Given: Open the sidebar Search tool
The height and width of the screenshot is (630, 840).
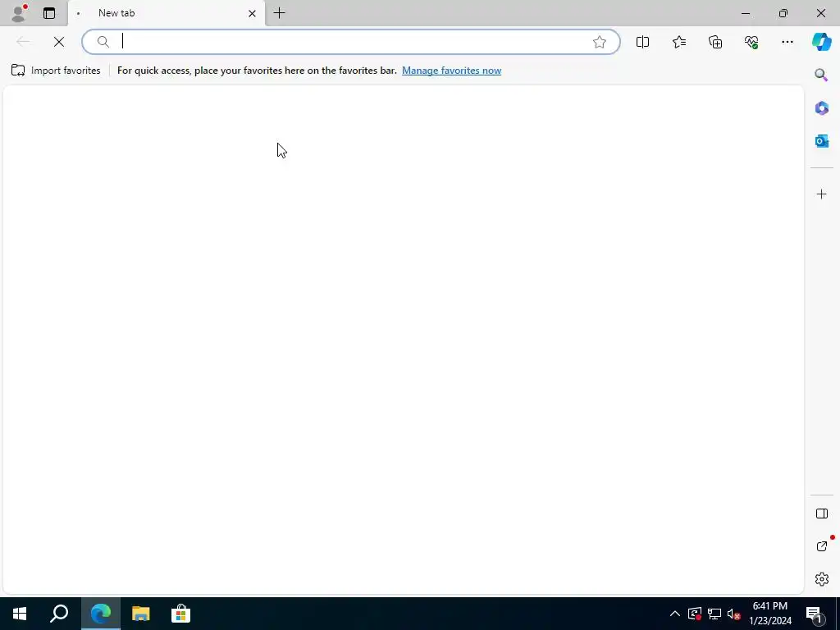Looking at the screenshot, I should [x=821, y=75].
